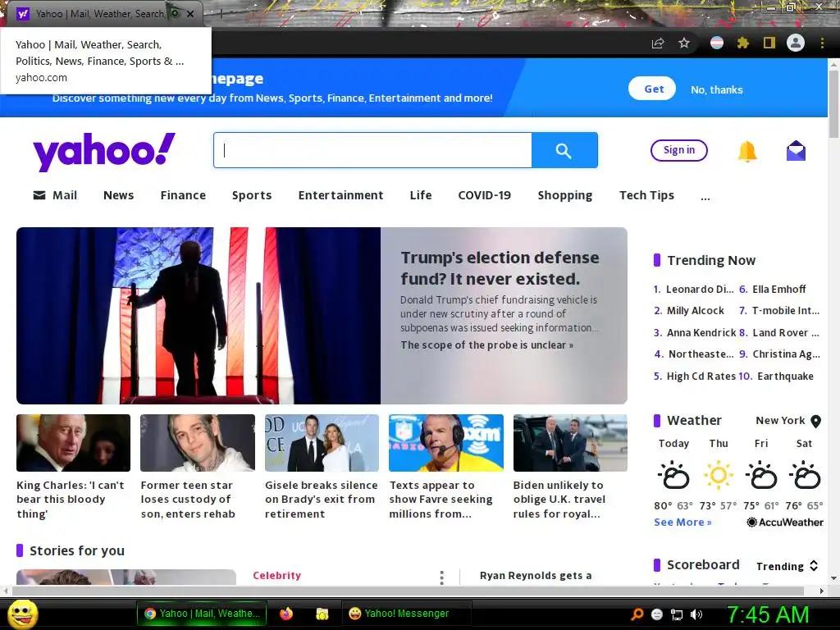Open the Entertainment section
Image resolution: width=840 pixels, height=630 pixels.
340,195
